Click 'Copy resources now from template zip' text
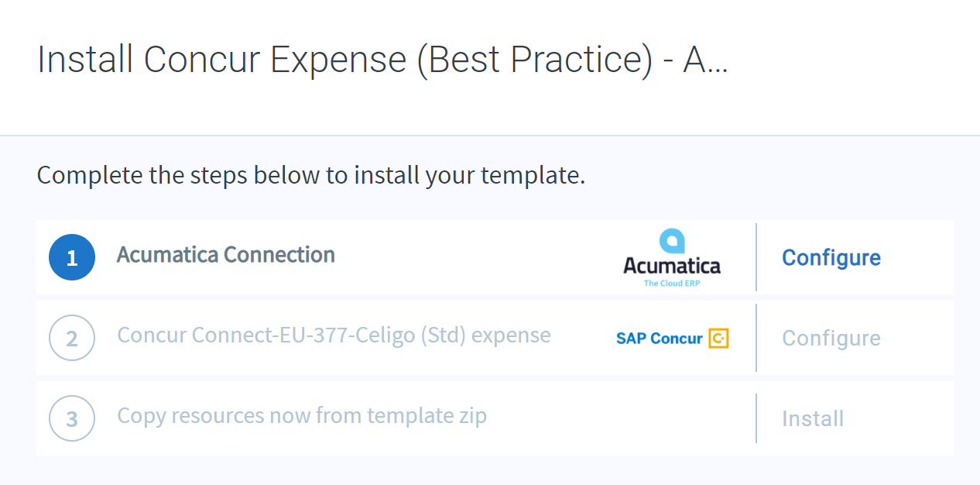980x485 pixels. click(x=302, y=415)
